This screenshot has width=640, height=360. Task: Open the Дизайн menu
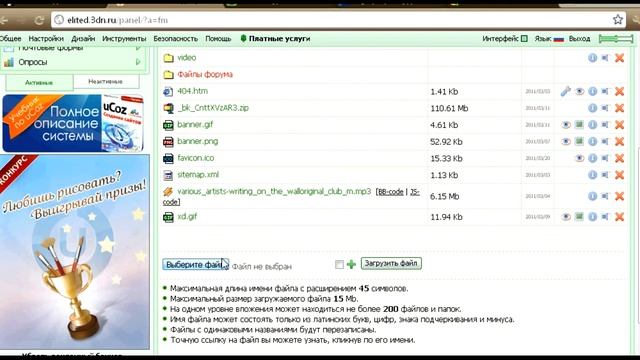(83, 39)
